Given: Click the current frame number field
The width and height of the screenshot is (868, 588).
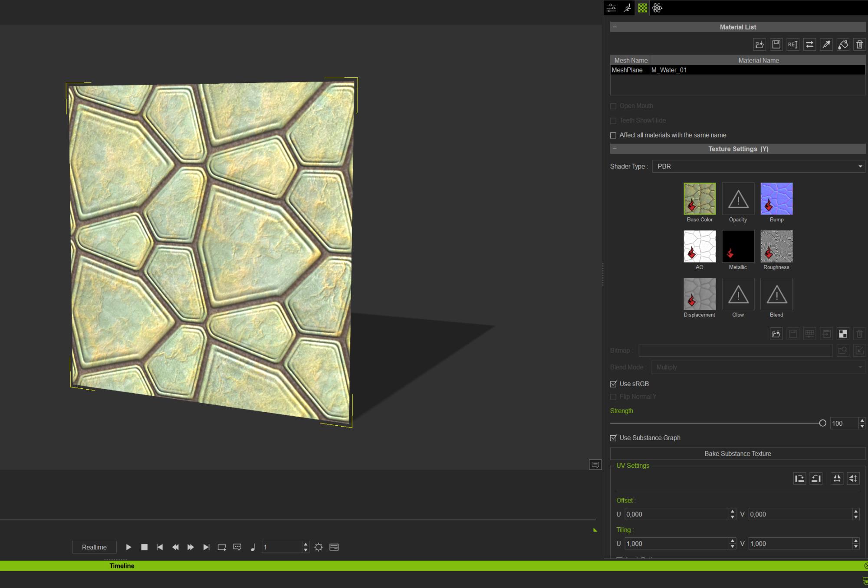Looking at the screenshot, I should pos(282,547).
